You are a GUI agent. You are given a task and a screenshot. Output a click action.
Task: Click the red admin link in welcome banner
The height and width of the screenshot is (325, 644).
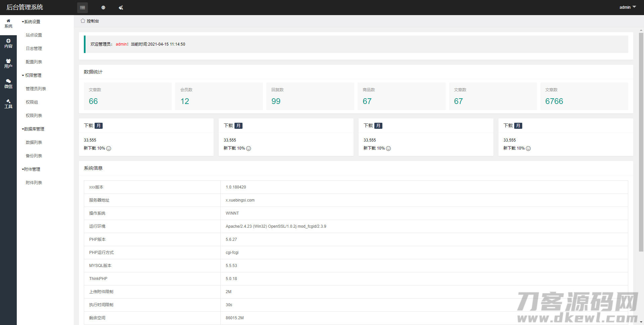coord(121,44)
